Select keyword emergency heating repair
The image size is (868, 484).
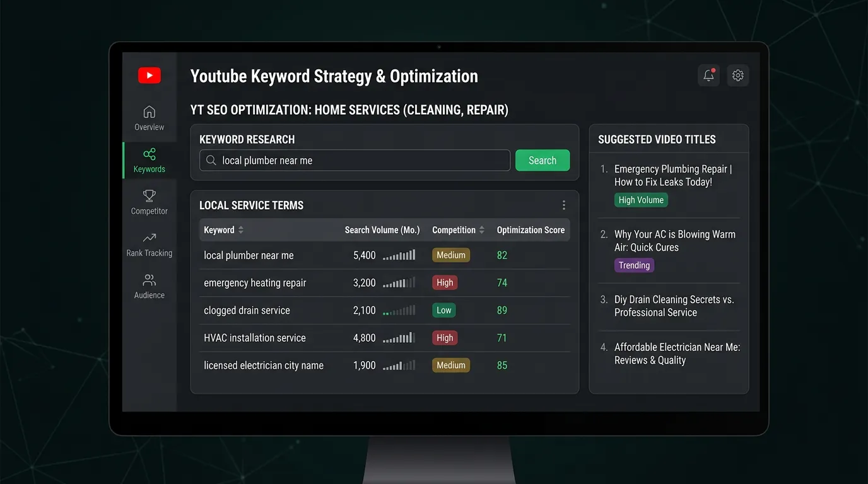(x=255, y=283)
